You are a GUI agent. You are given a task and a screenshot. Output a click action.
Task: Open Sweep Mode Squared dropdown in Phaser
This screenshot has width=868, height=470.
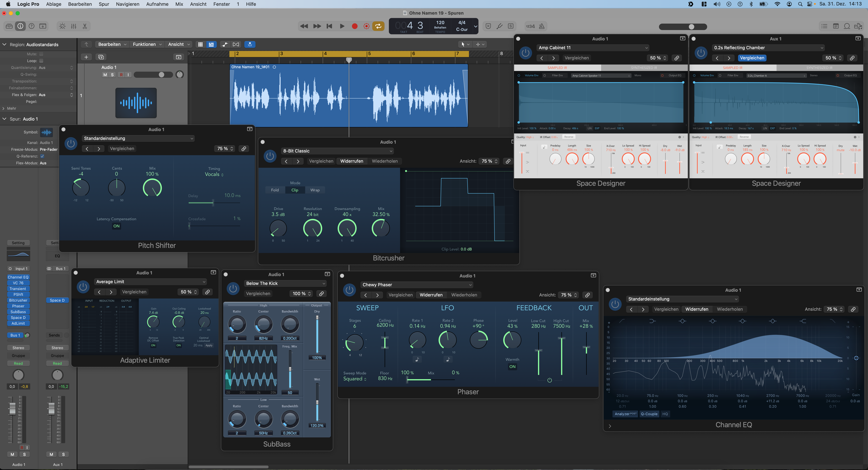click(x=354, y=379)
